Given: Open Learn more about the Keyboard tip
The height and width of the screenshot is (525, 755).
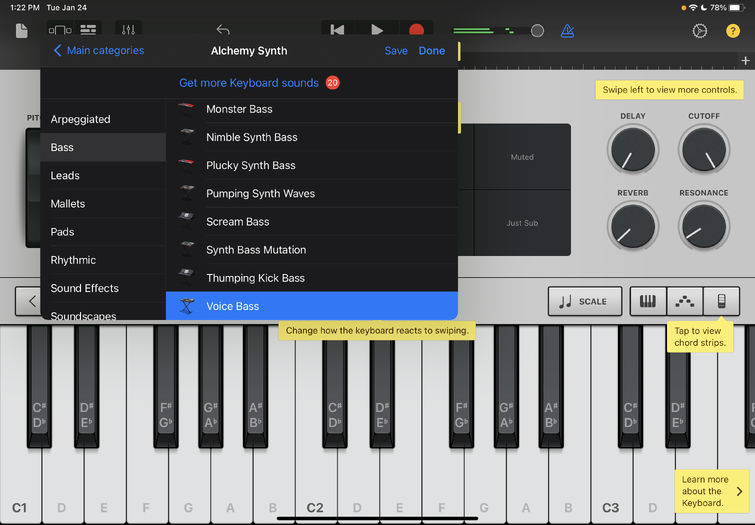Looking at the screenshot, I should click(x=712, y=491).
